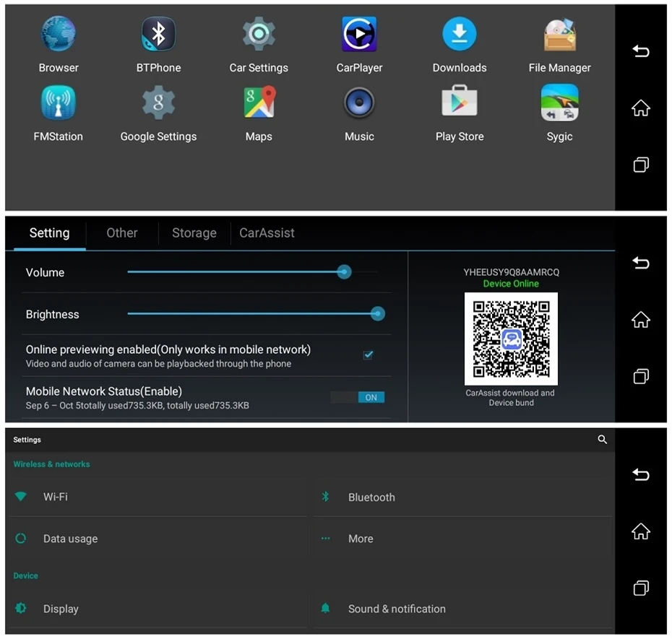This screenshot has width=672, height=639.
Task: Tap back arrow on Android Settings screen
Action: (641, 474)
